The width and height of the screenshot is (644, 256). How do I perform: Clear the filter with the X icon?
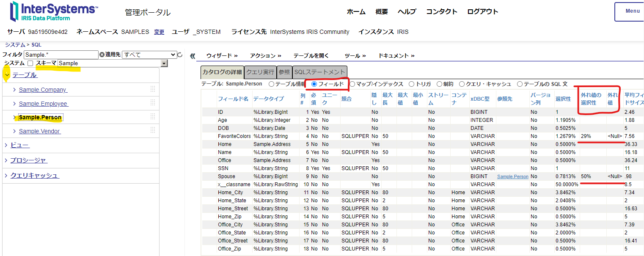coord(102,55)
